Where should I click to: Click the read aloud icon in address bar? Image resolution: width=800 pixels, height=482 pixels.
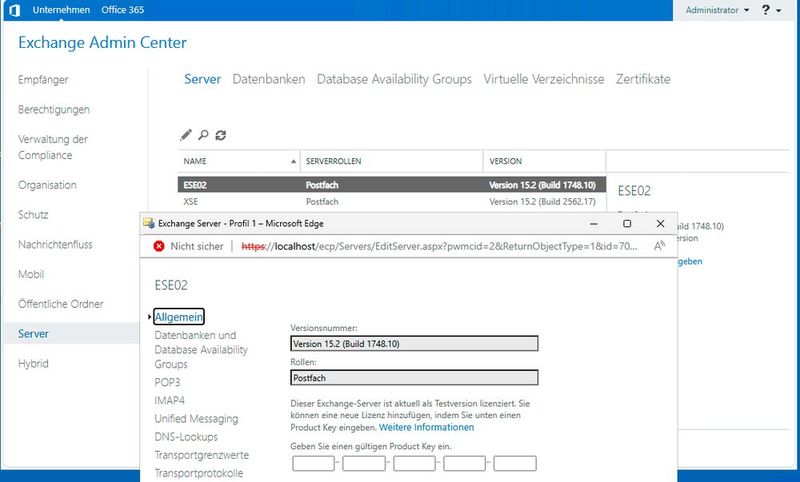point(659,246)
